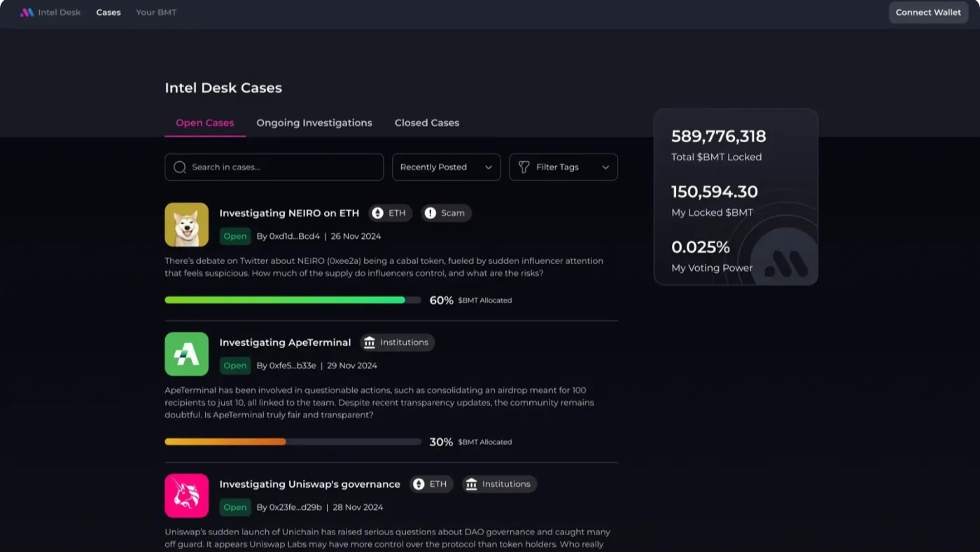Click the orange 30% allocation progress bar

pyautogui.click(x=293, y=442)
